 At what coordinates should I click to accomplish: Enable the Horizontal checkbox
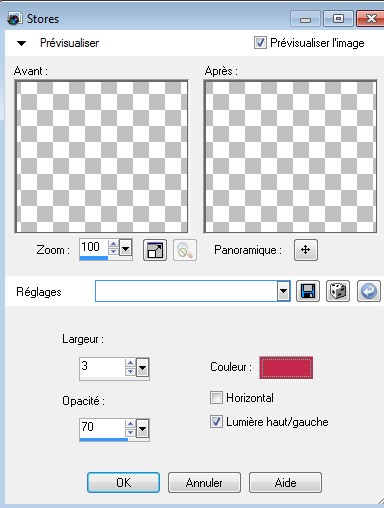(x=216, y=398)
